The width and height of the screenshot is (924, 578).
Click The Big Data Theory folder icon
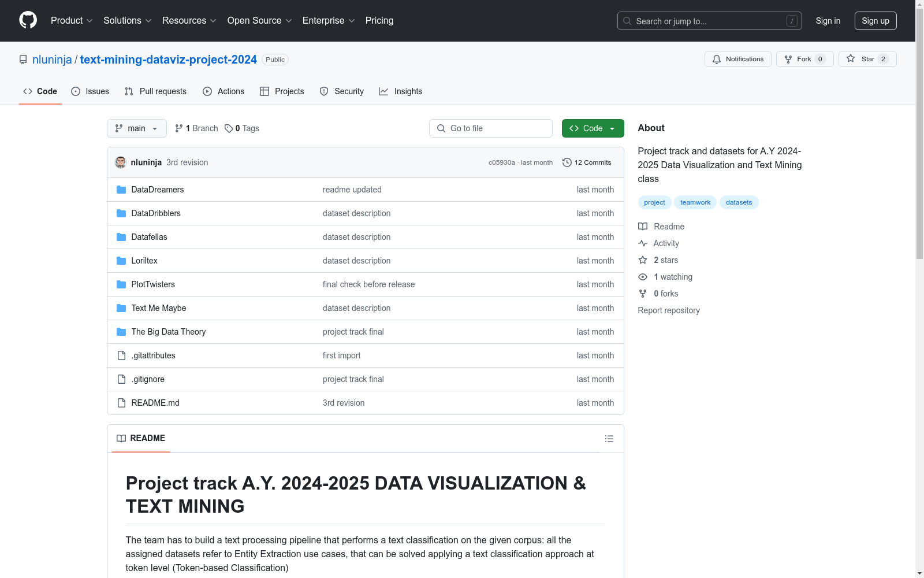121,332
